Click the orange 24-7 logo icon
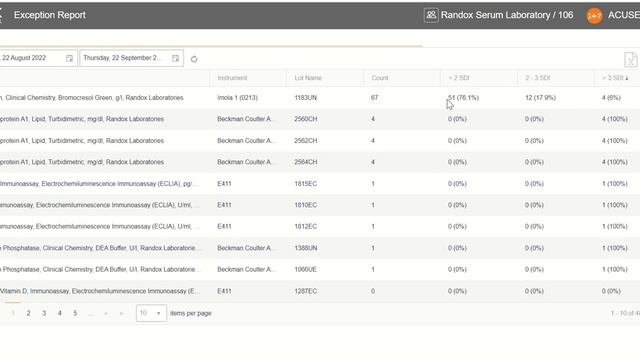This screenshot has height=360, width=640. pyautogui.click(x=594, y=16)
